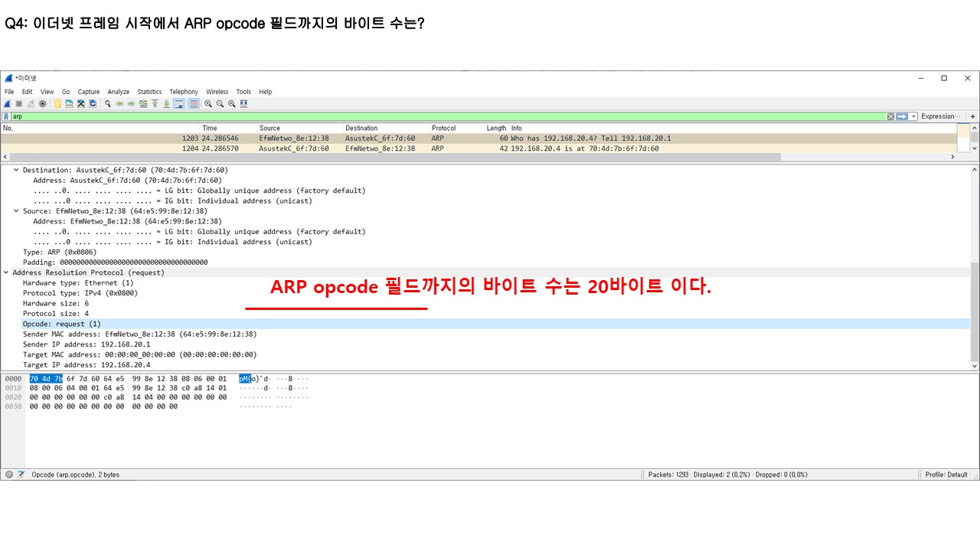Go forward to next packet
Image resolution: width=980 pixels, height=551 pixels.
coord(131,103)
